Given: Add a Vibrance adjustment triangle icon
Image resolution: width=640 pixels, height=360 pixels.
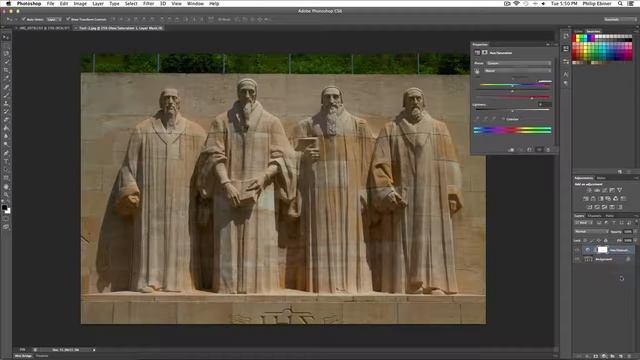Looking at the screenshot, I should click(x=620, y=190).
